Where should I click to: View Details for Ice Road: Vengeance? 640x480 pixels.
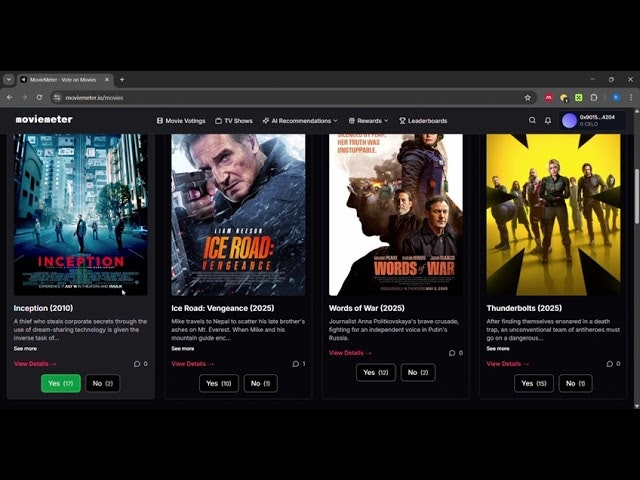(x=192, y=364)
